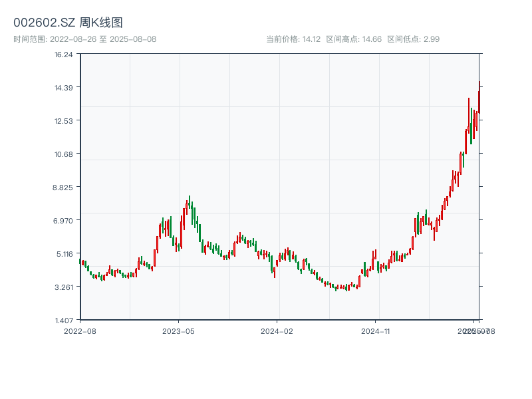This screenshot has height=399, width=532.
Task: Select the y-axis label 8.825
Action: click(x=63, y=188)
